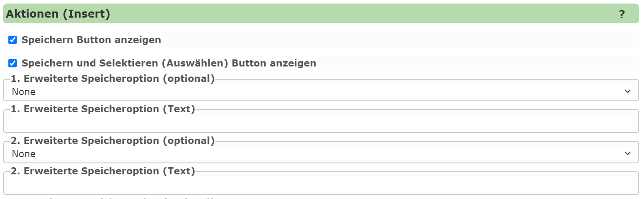
Task: Disable Speichern und Selektieren (Auswählen) checkbox
Action: pyautogui.click(x=13, y=63)
